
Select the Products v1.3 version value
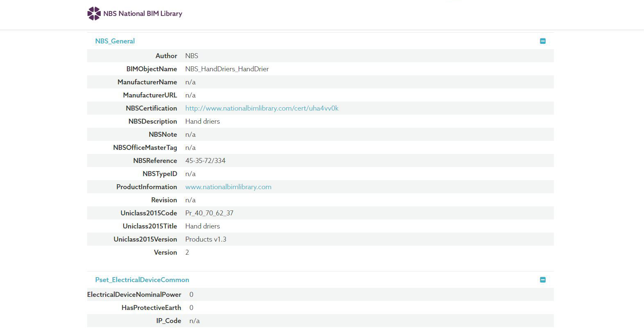point(206,239)
